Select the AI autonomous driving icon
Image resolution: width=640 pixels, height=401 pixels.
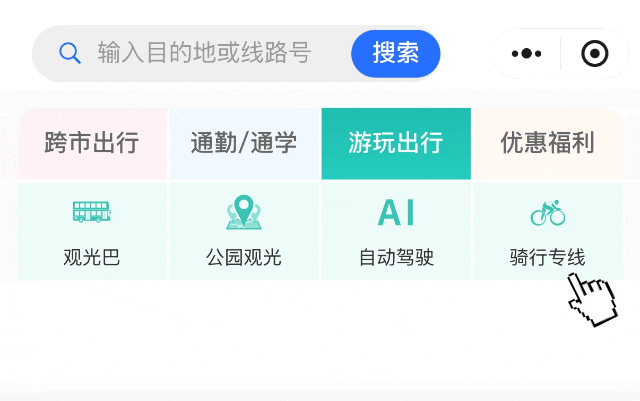click(396, 212)
